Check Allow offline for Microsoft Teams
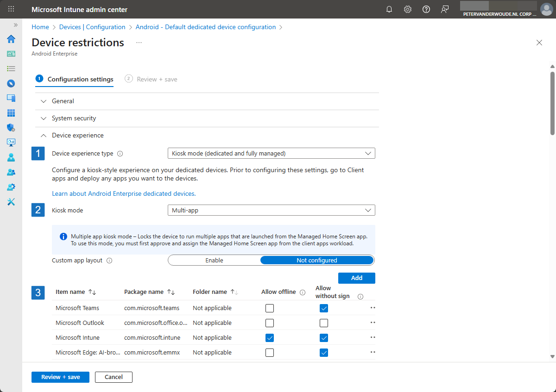Image resolution: width=556 pixels, height=392 pixels. pyautogui.click(x=270, y=308)
